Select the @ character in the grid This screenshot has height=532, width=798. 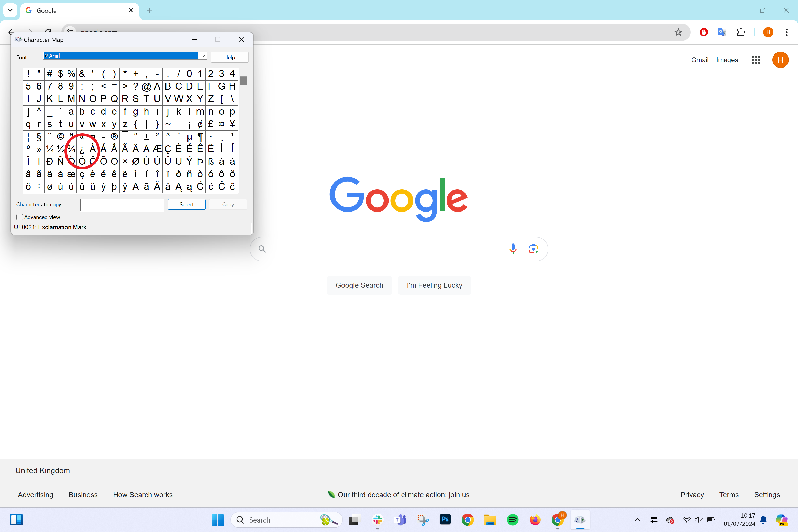click(146, 86)
